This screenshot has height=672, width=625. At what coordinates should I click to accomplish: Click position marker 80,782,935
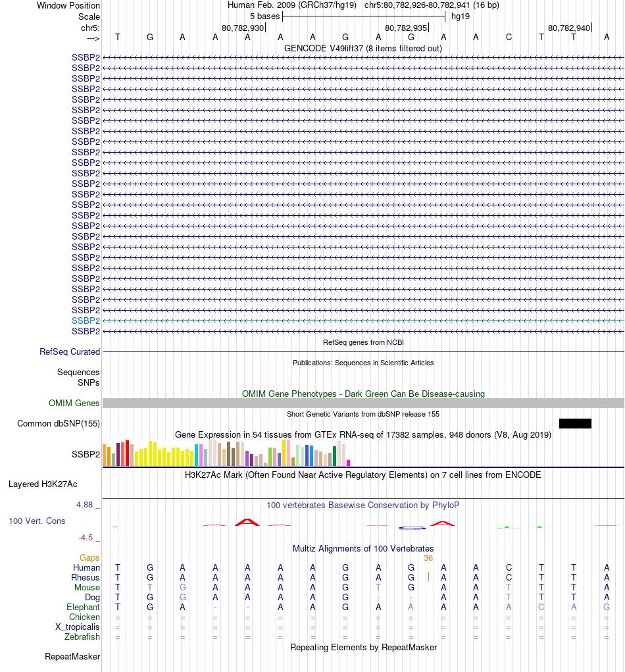pos(406,28)
